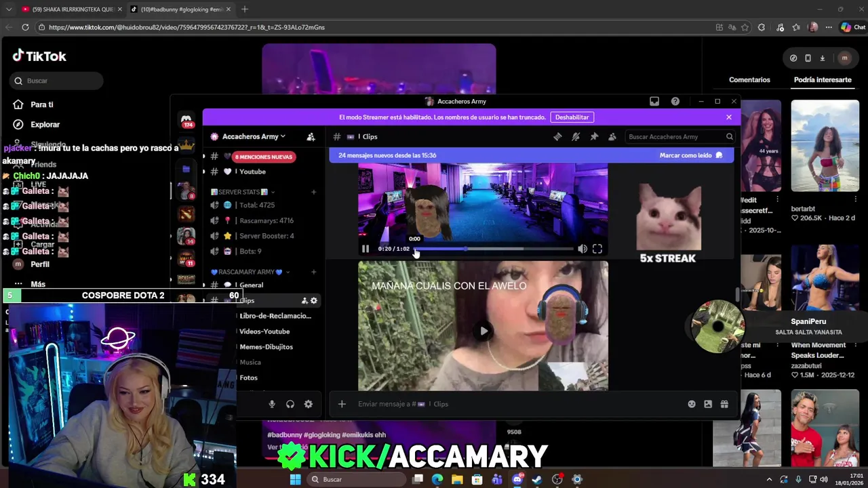Viewport: 868px width, 488px height.
Task: Mark messages as read with Marcar como leído
Action: coord(691,155)
